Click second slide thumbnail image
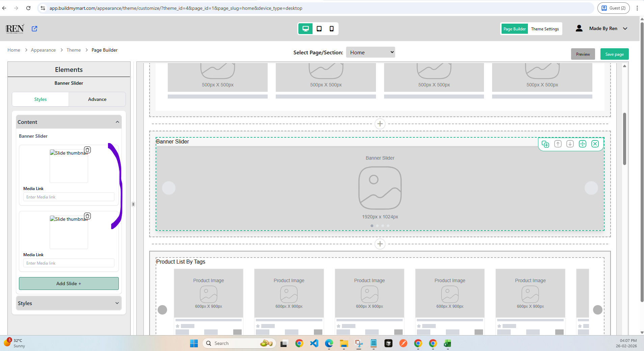Screen dimensions: 644x351 point(69,232)
